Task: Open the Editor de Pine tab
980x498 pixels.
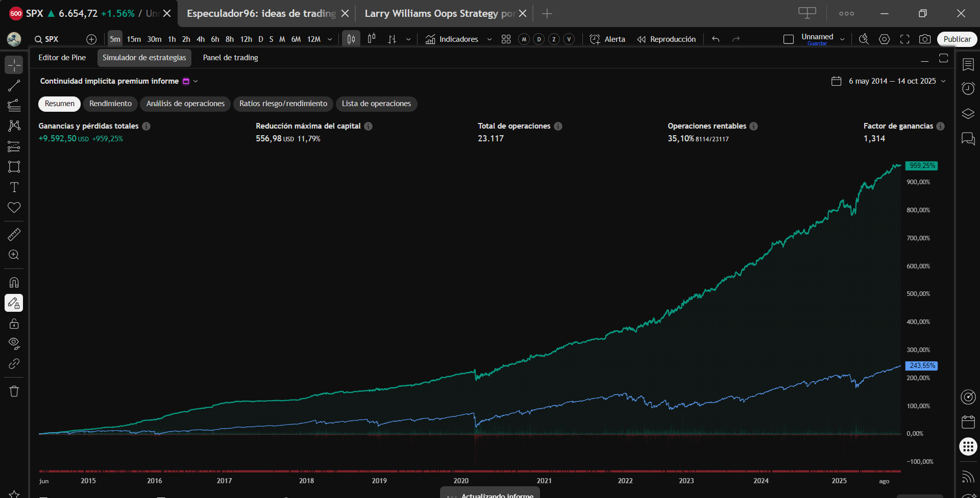Action: pyautogui.click(x=62, y=58)
